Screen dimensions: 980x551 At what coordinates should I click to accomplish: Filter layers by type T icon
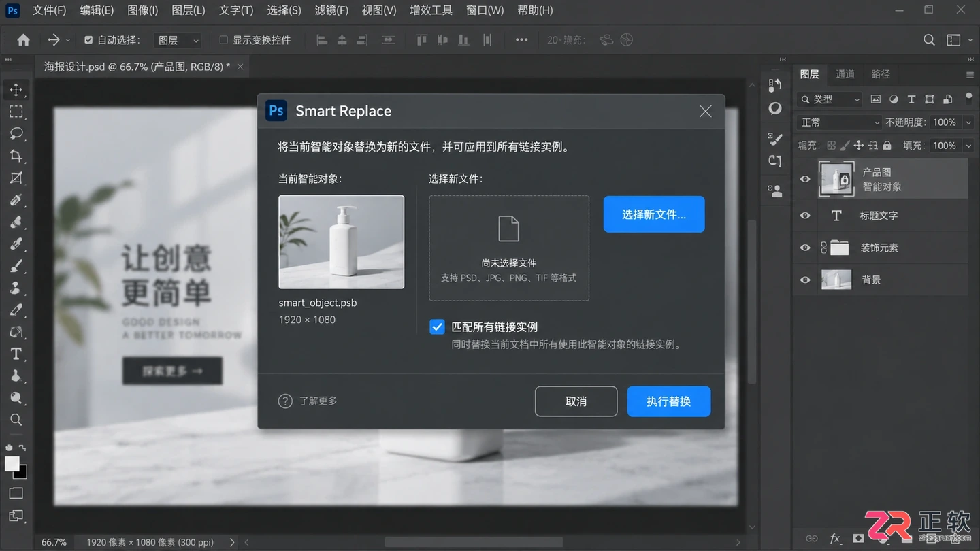912,99
